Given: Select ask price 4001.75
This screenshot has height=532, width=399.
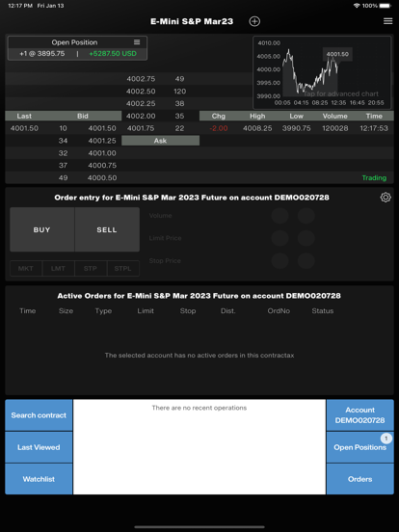Looking at the screenshot, I should (141, 128).
